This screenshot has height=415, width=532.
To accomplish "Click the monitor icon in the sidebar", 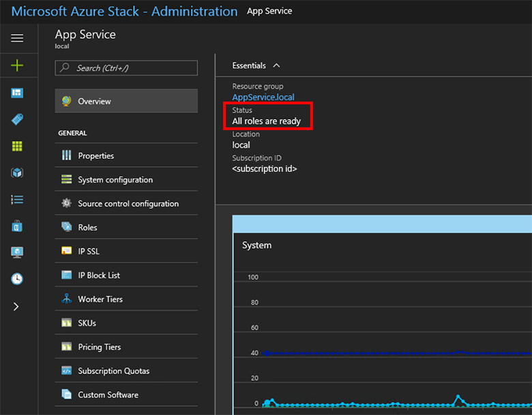I will [17, 252].
